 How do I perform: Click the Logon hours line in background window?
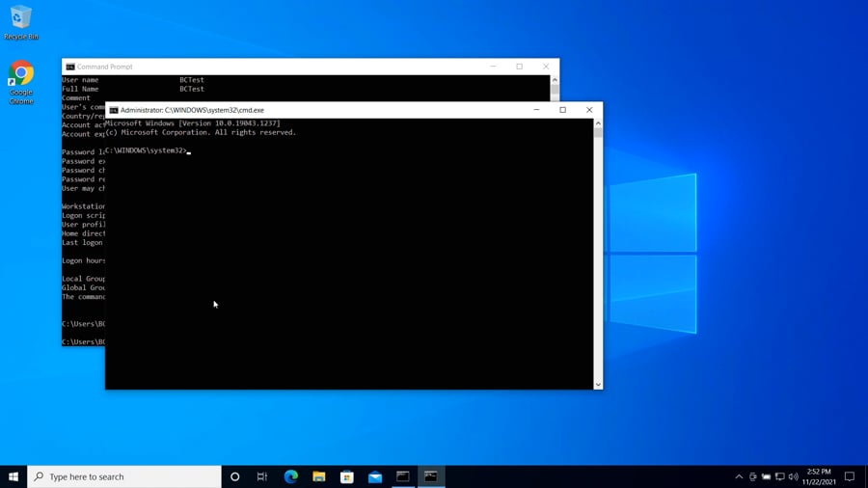[x=84, y=260]
